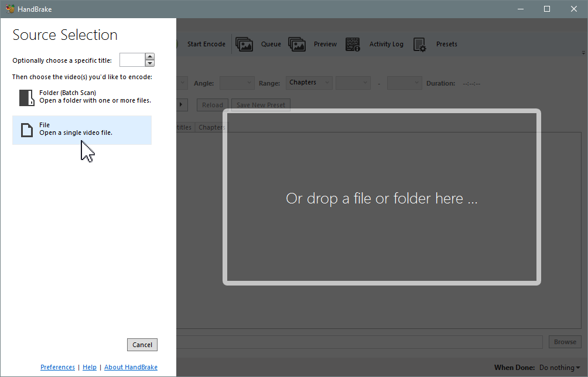Click the Preview window icon
Image resolution: width=588 pixels, height=377 pixels.
[297, 45]
